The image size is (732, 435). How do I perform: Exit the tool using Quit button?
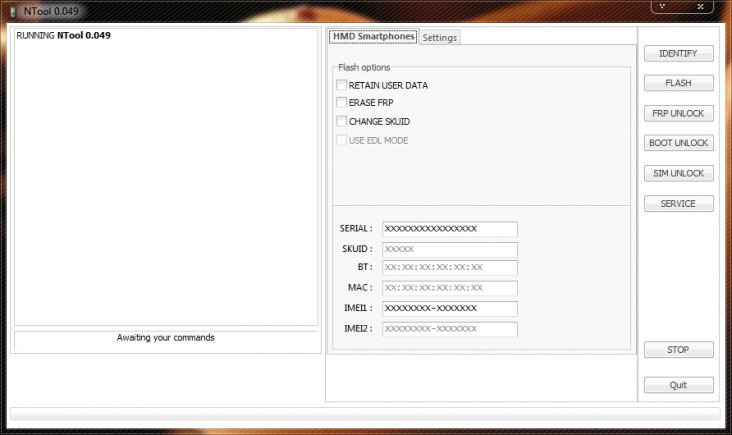[x=678, y=385]
